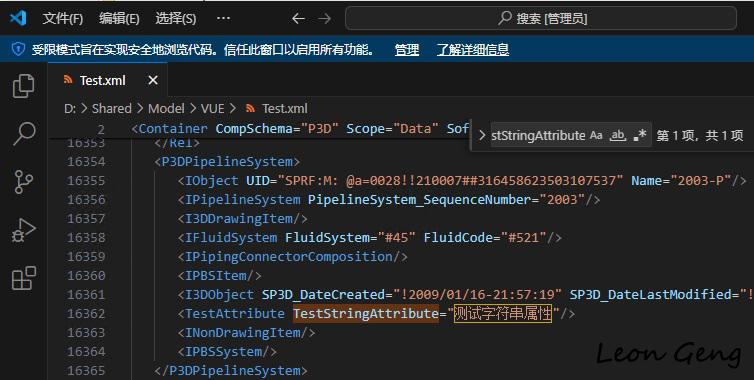Select the Test.xml editor tab
This screenshot has width=754, height=380.
108,80
